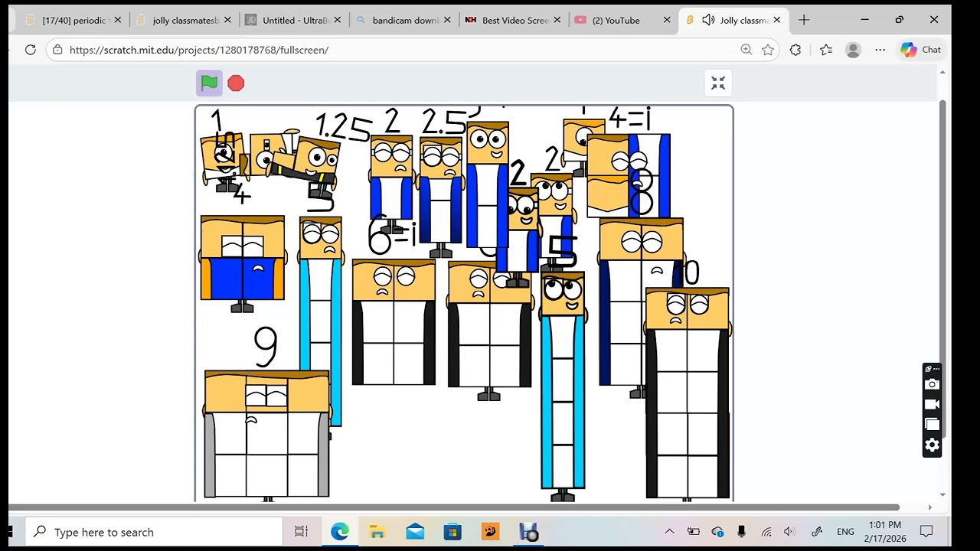The width and height of the screenshot is (980, 551).
Task: Mute the active Jolly classmates tab speaker icon
Action: 708,21
